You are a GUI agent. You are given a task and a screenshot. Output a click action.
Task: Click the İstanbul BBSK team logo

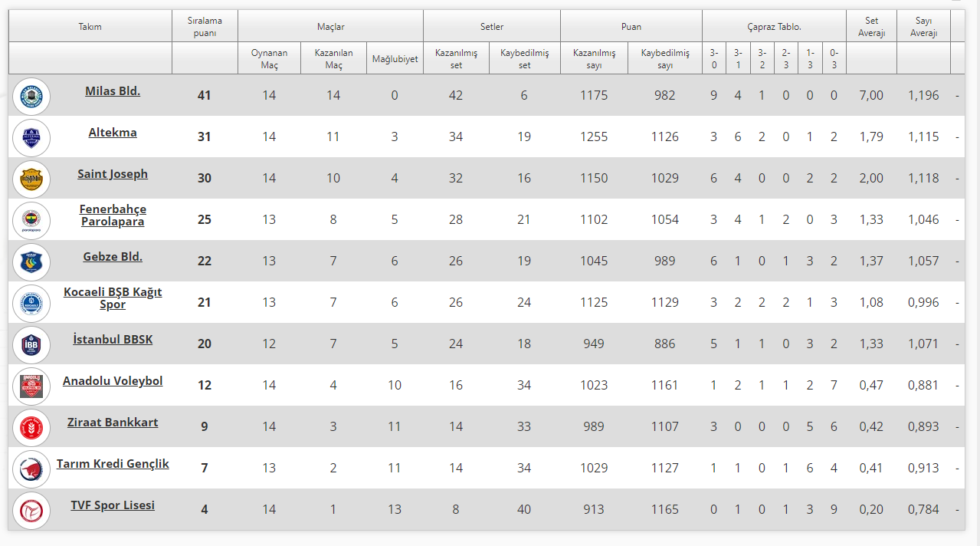(x=31, y=345)
